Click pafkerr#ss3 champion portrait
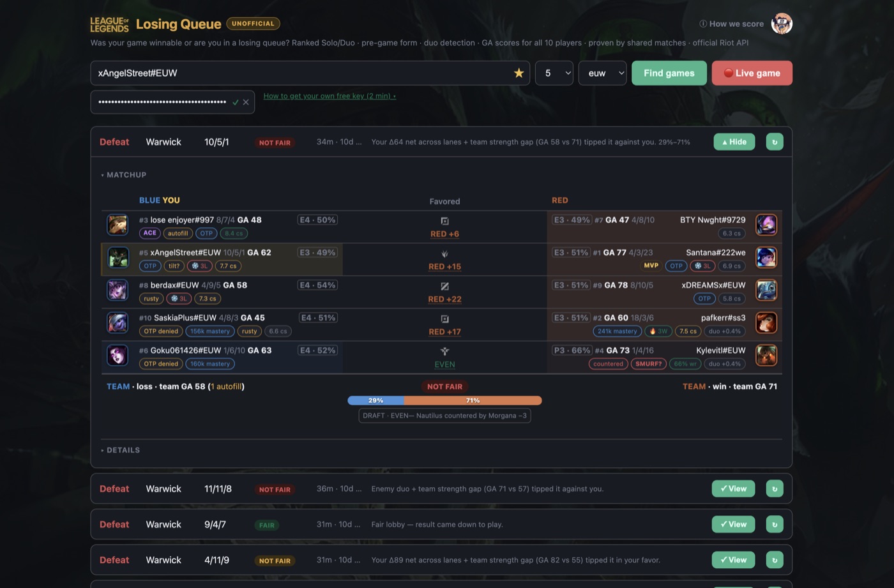The width and height of the screenshot is (894, 588). [x=766, y=322]
